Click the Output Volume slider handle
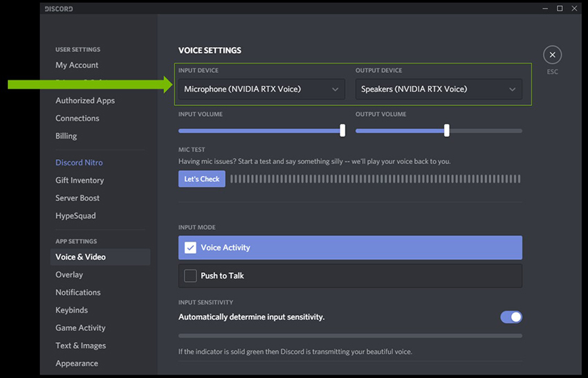Viewport: 588px width, 378px height. tap(447, 130)
